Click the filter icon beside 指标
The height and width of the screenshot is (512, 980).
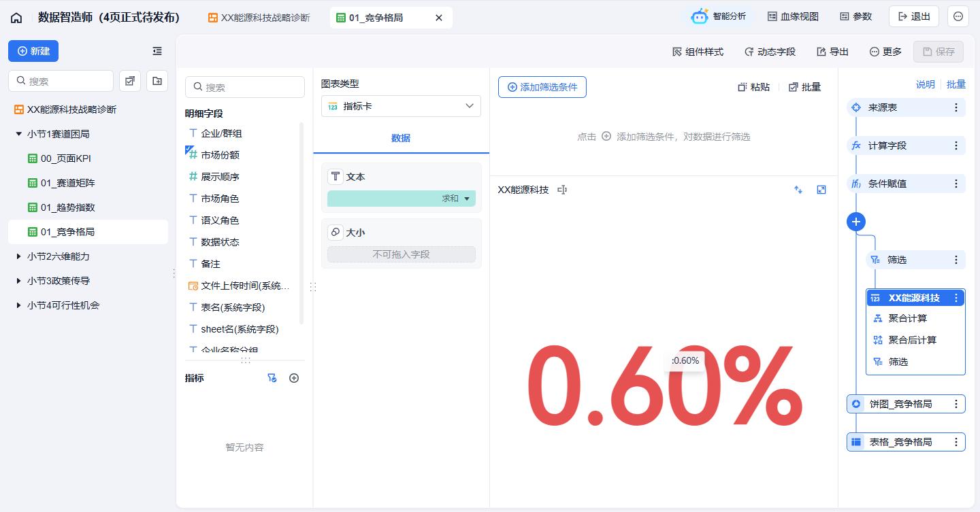click(272, 378)
